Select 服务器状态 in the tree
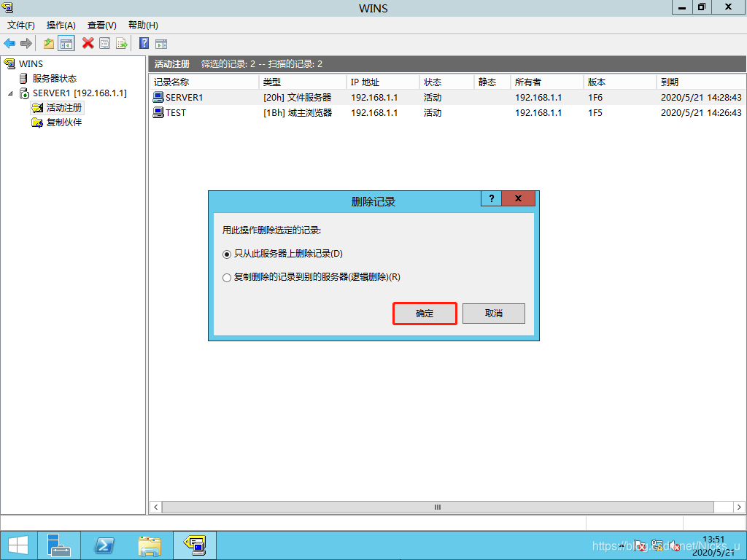The image size is (747, 560). pos(54,79)
